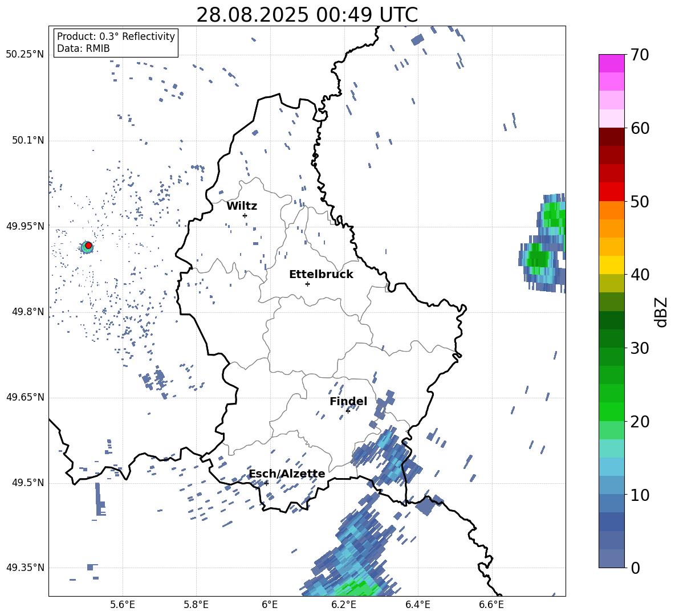Click the dark maroon colorbar segment below 60
The width and height of the screenshot is (675, 616).
[611, 137]
